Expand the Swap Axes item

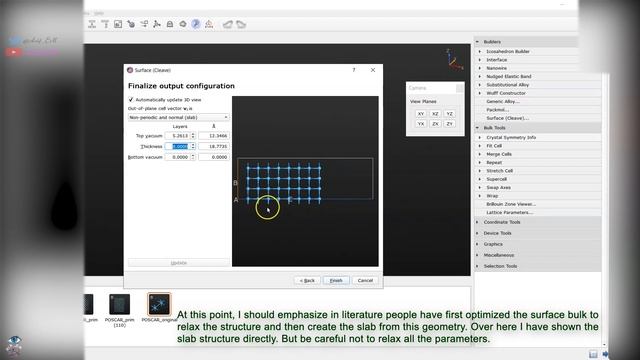pos(480,187)
